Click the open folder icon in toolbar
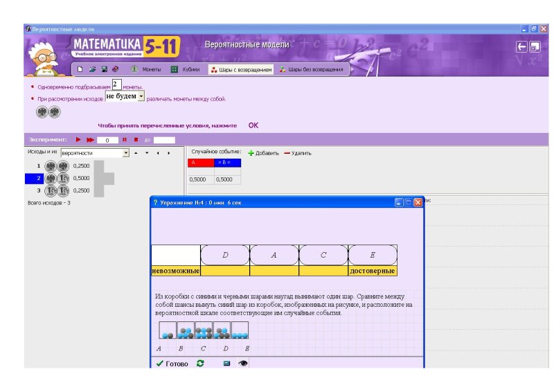Image resolution: width=554 pixels, height=392 pixels. point(92,69)
